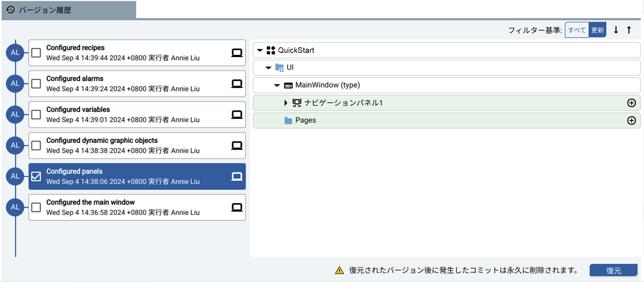
Task: Select the Pages folder in tree
Action: tap(305, 120)
